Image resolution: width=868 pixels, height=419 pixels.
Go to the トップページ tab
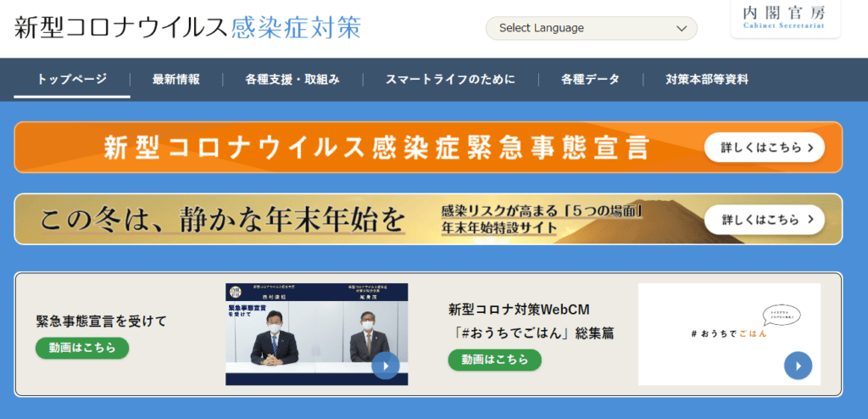(72, 80)
